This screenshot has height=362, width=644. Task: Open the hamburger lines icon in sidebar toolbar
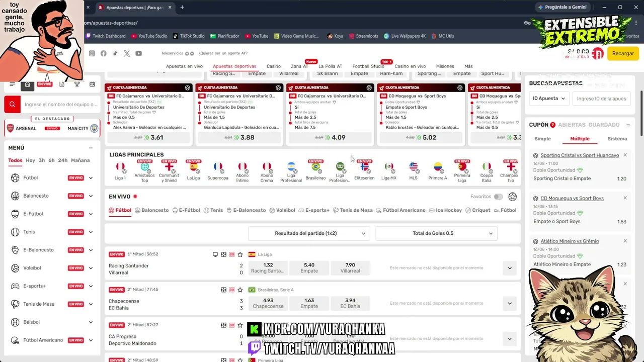[x=12, y=84]
